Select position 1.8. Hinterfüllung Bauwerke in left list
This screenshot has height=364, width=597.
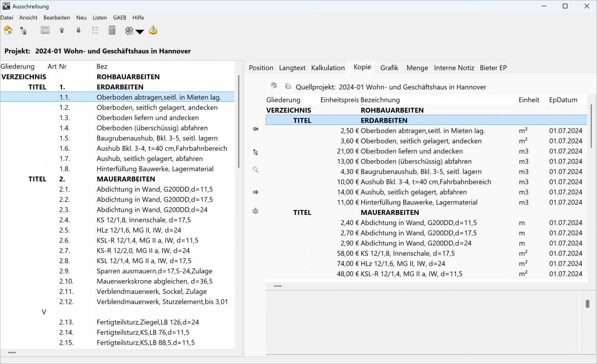click(117, 169)
